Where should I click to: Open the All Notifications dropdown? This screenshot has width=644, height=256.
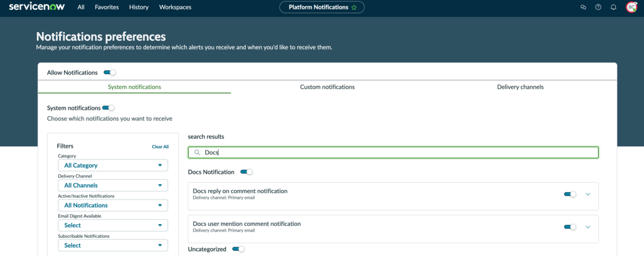(113, 205)
